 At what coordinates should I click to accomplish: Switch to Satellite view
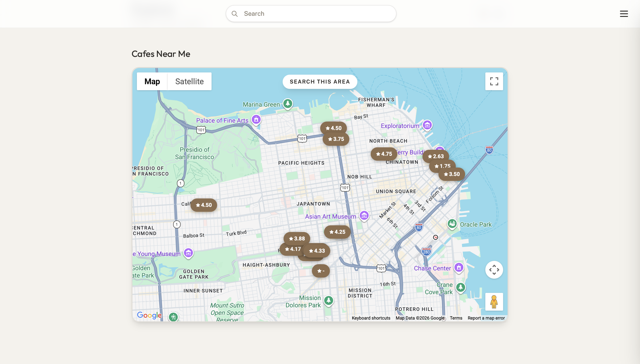pyautogui.click(x=189, y=81)
